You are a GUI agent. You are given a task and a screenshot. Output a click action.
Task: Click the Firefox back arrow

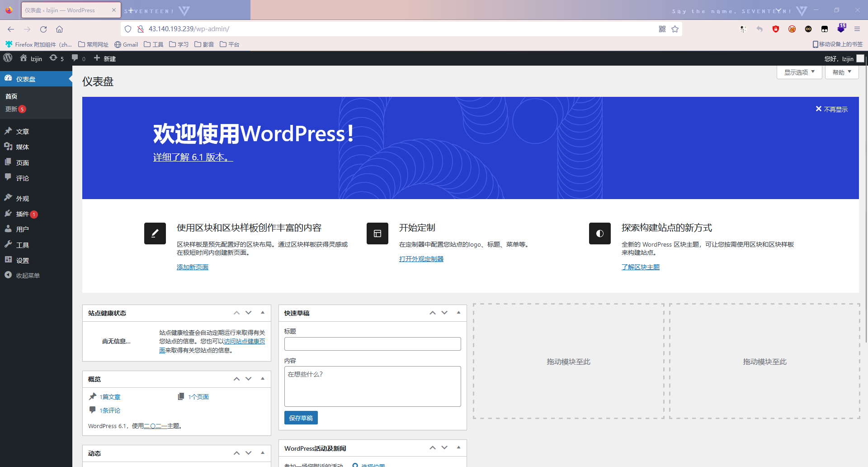tap(11, 29)
